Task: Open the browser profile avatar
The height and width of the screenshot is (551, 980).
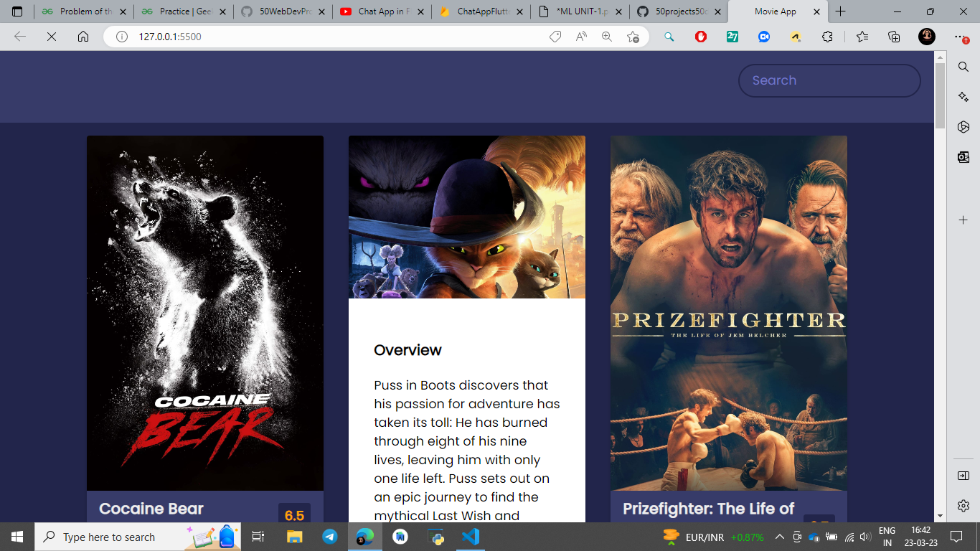Action: tap(927, 37)
